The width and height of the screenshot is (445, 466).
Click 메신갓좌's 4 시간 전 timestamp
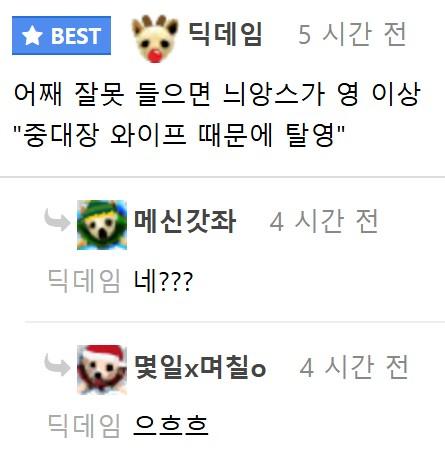[324, 221]
